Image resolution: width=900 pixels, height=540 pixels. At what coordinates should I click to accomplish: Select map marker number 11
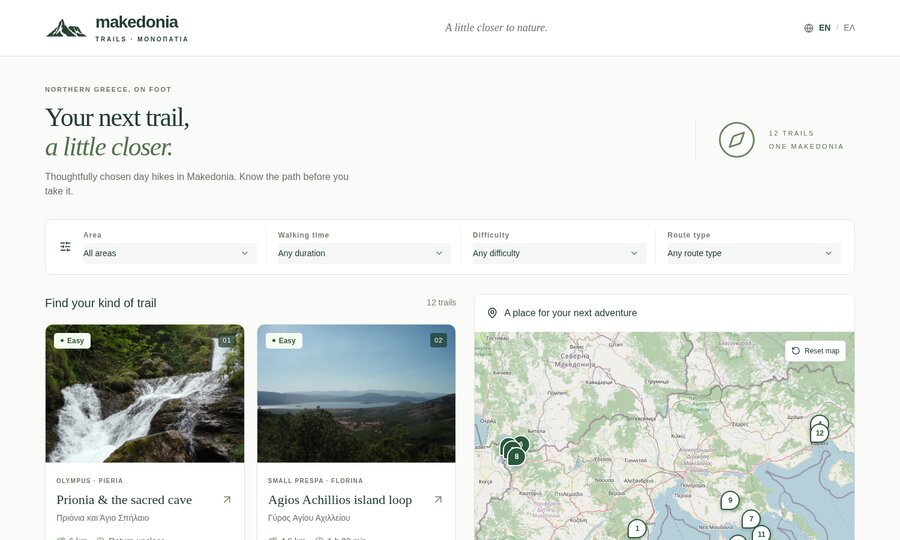click(x=761, y=534)
